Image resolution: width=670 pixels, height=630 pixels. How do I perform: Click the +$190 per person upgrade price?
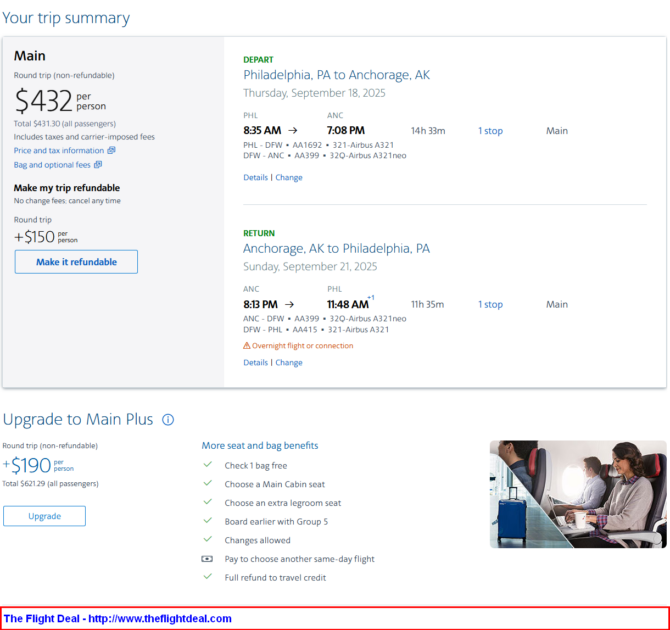click(x=38, y=465)
